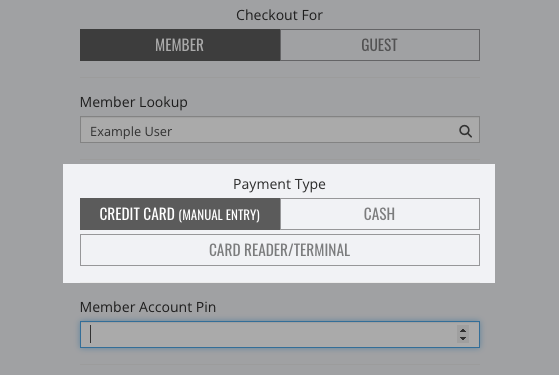Click the Member Lookup label
Screen dimensions: 559x375
click(134, 102)
